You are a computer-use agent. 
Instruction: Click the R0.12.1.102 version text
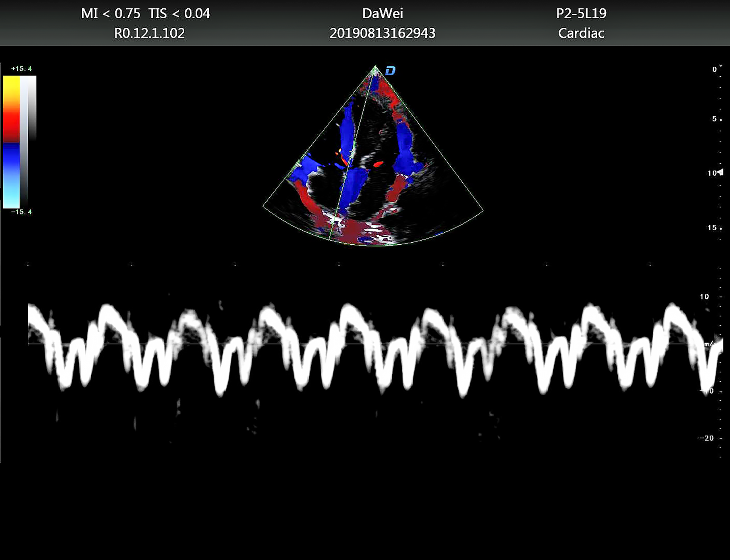pyautogui.click(x=149, y=33)
